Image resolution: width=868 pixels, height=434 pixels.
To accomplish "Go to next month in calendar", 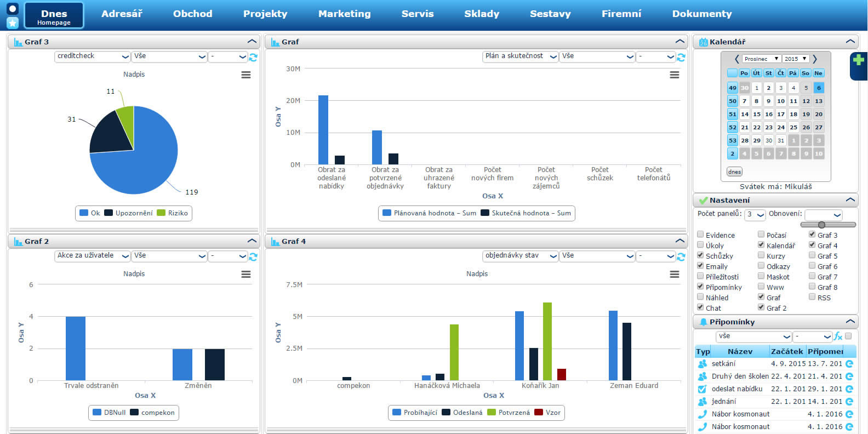I will [x=815, y=59].
